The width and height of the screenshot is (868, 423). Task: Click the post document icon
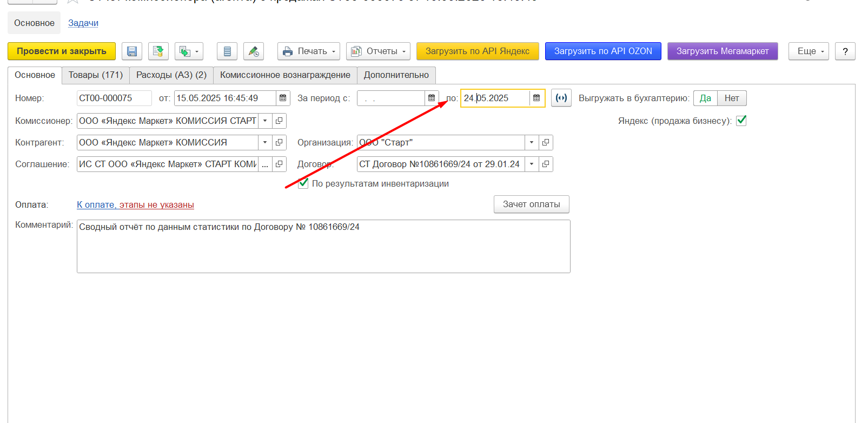(158, 51)
